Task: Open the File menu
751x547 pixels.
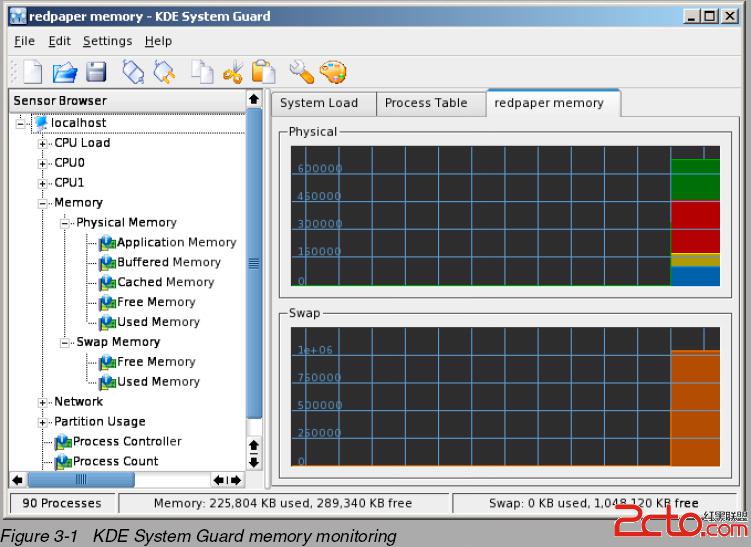Action: (x=24, y=41)
